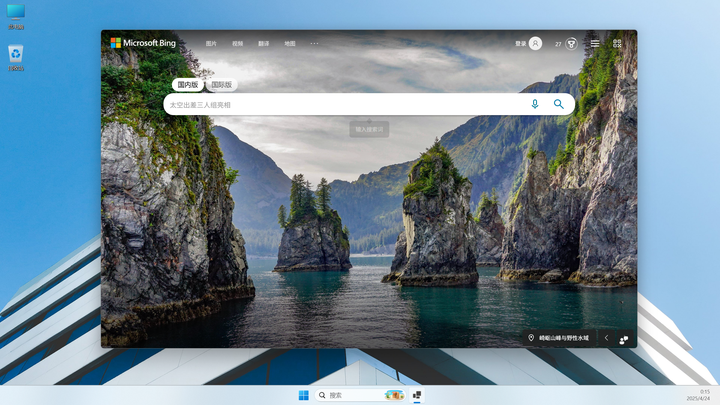Click the 登录 sign-in link
This screenshot has width=720, height=405.
[520, 44]
